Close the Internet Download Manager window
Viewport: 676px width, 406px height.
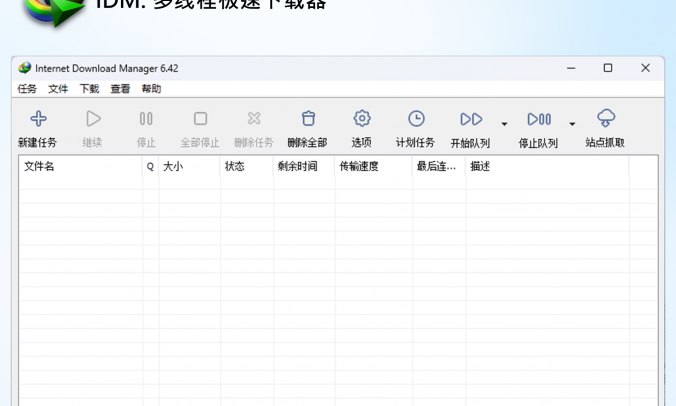pyautogui.click(x=645, y=68)
